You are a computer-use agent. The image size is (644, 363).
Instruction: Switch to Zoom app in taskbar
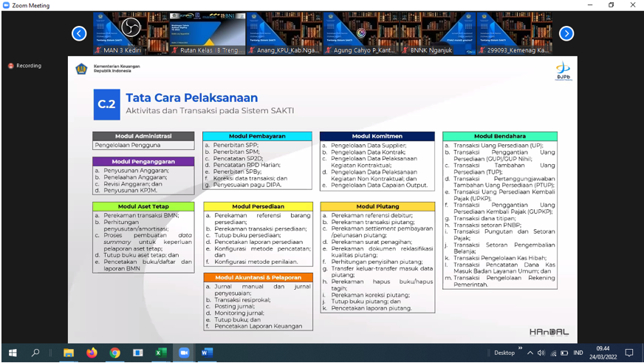coord(183,353)
